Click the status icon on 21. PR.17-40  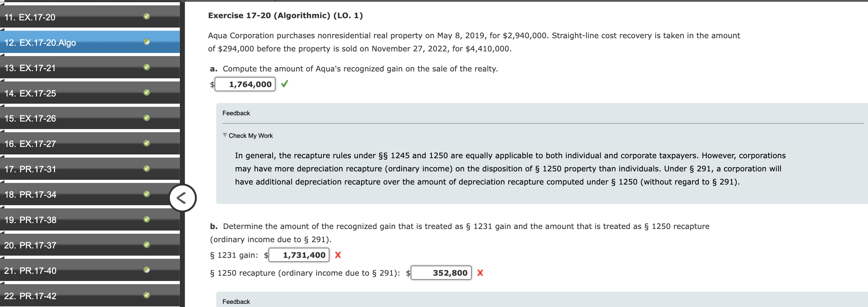coord(146,270)
